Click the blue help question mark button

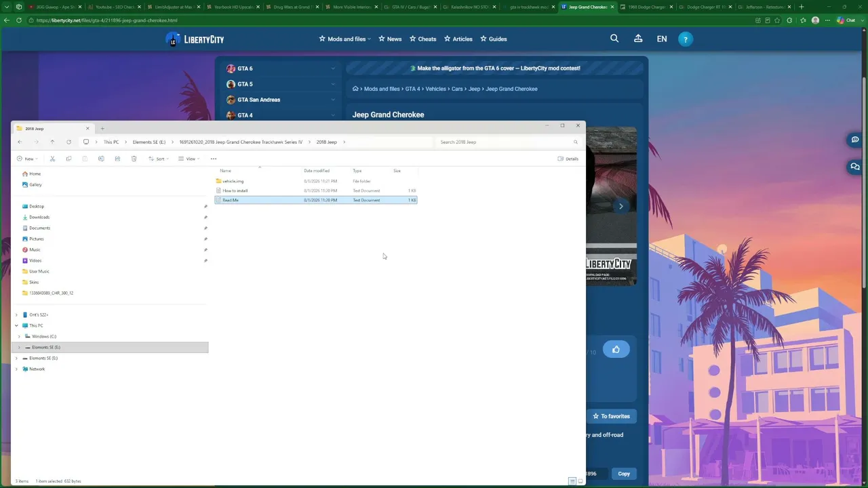click(x=686, y=39)
